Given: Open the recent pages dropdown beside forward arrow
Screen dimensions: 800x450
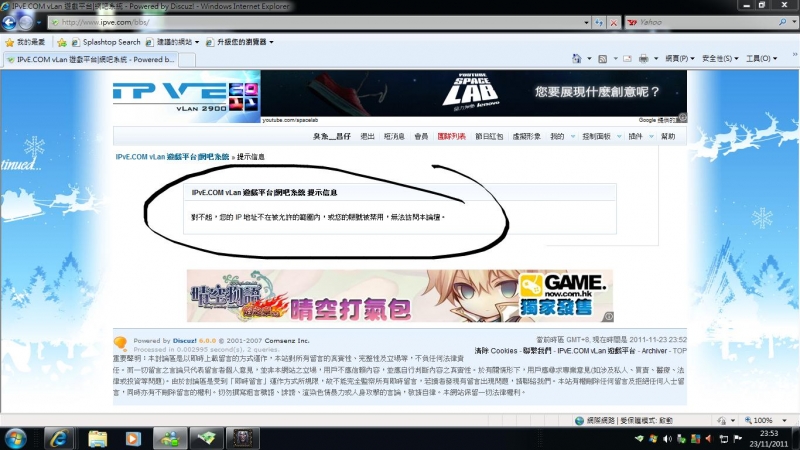Looking at the screenshot, I should point(39,22).
